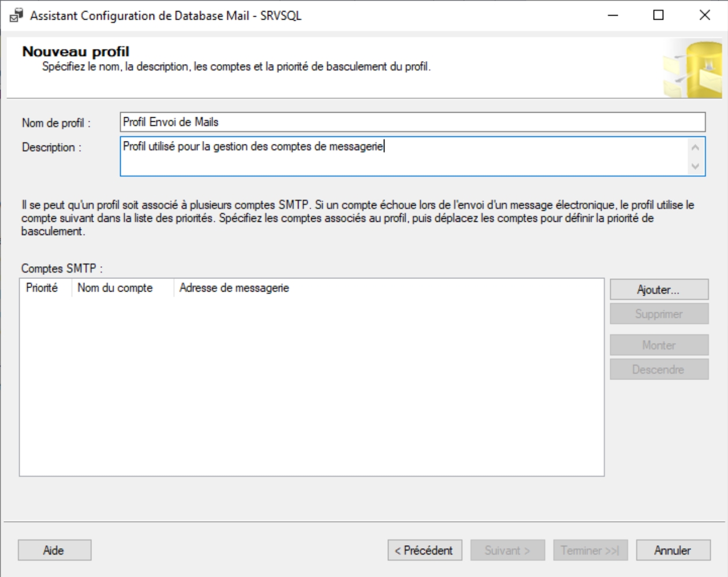Select the Adresse de messagerie column header
The image size is (728, 577).
click(234, 288)
